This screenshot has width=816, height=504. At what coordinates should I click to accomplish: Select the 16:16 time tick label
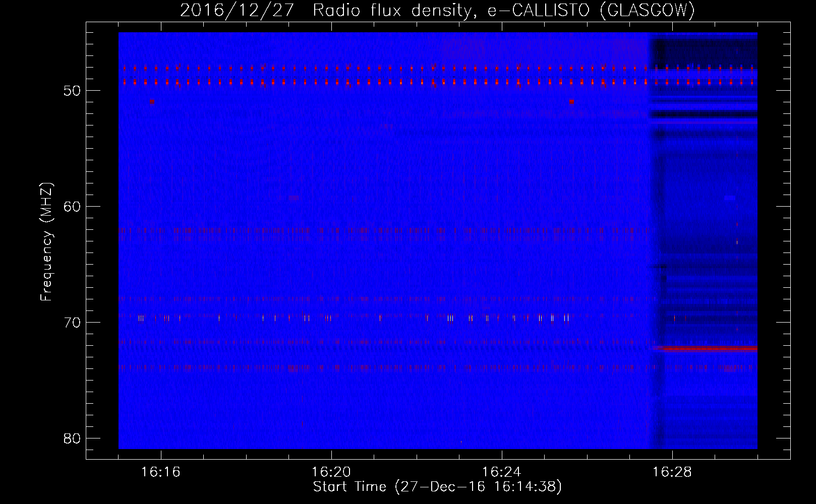(x=161, y=472)
